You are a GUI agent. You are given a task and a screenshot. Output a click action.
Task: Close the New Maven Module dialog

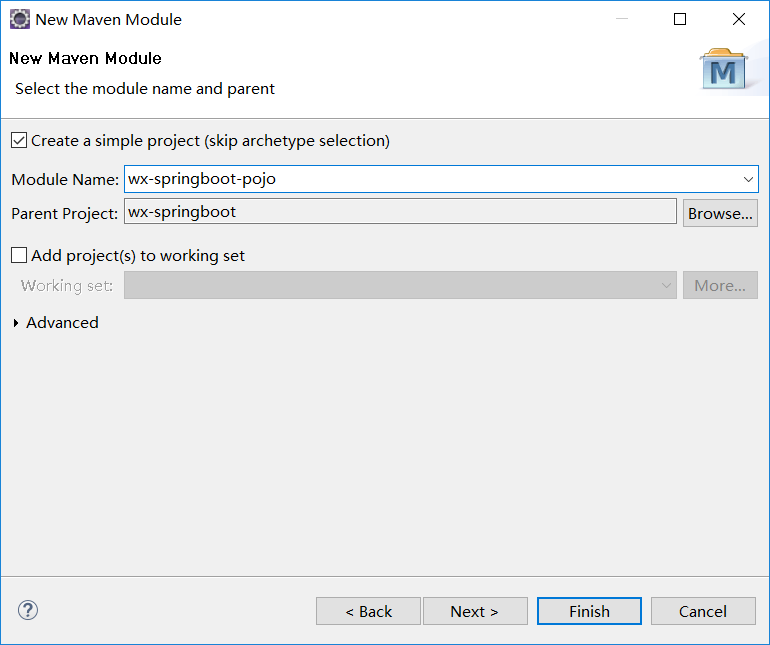click(739, 19)
